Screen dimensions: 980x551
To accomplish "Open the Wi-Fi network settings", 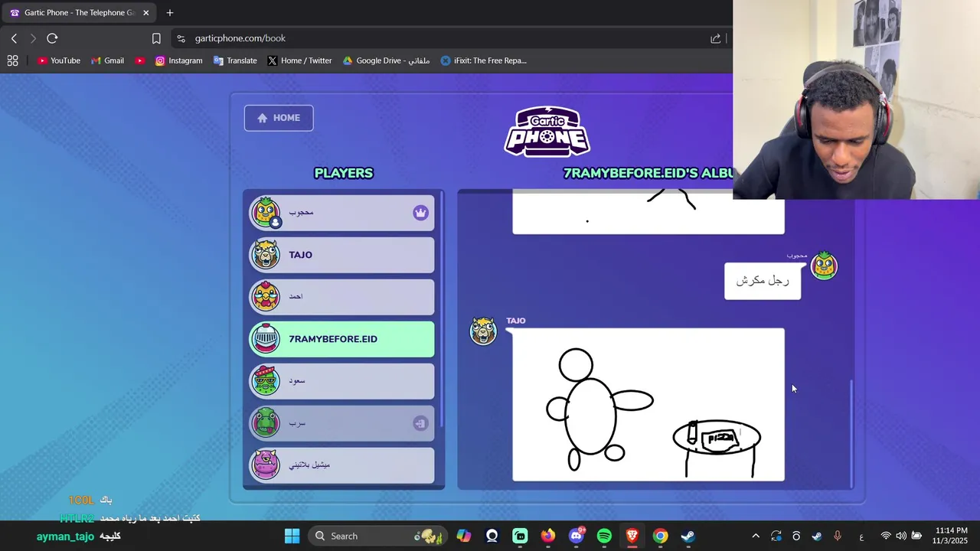I will (886, 536).
